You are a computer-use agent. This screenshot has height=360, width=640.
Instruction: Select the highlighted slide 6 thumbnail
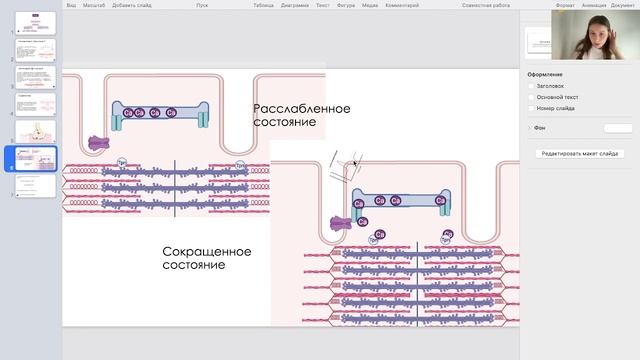(x=36, y=159)
